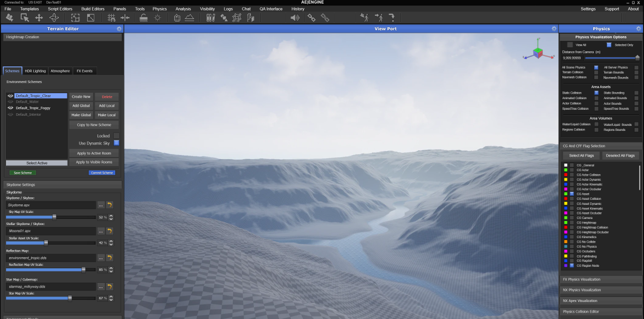Select the move arrows tool icon
The image size is (644, 319).
[x=39, y=18]
